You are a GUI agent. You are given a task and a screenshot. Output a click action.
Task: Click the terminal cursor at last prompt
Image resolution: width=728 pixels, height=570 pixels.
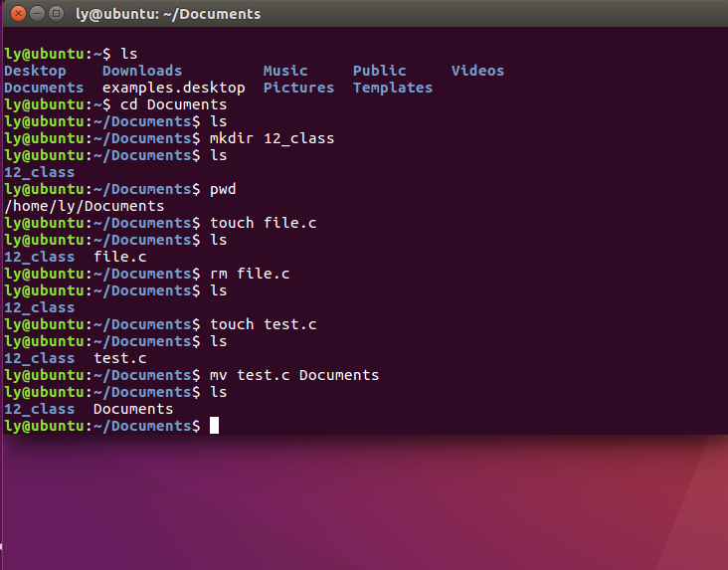pyautogui.click(x=214, y=426)
